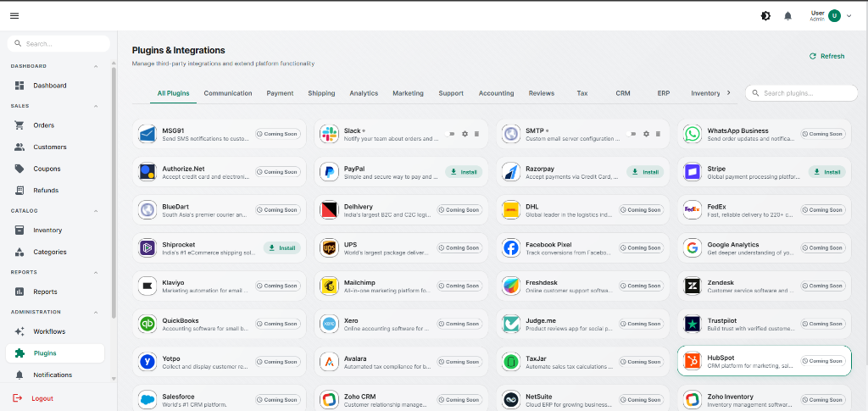Screen dimensions: 868x411
Task: Open the notifications bell in header
Action: coord(787,16)
